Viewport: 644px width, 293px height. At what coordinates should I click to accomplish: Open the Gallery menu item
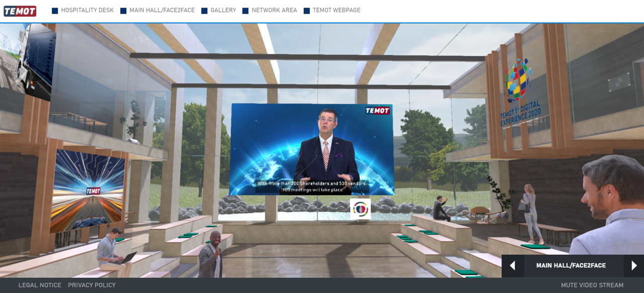tap(223, 10)
